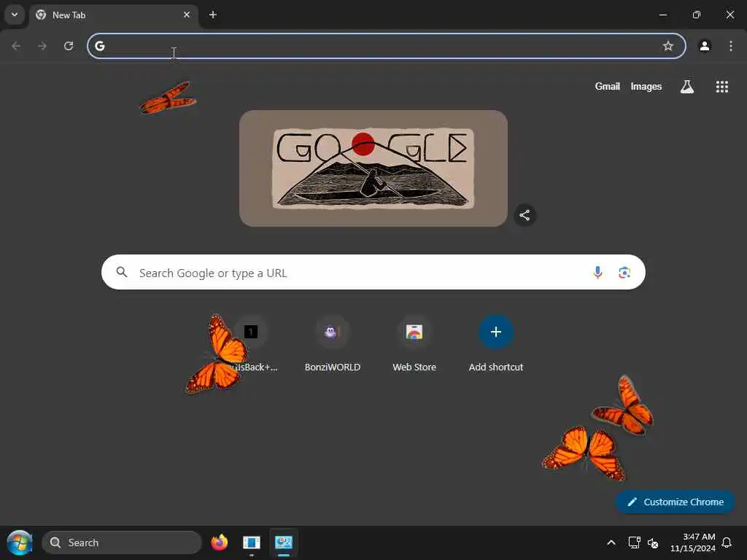This screenshot has height=560, width=747.
Task: Open the BonziWORLD shortcut
Action: [x=333, y=344]
